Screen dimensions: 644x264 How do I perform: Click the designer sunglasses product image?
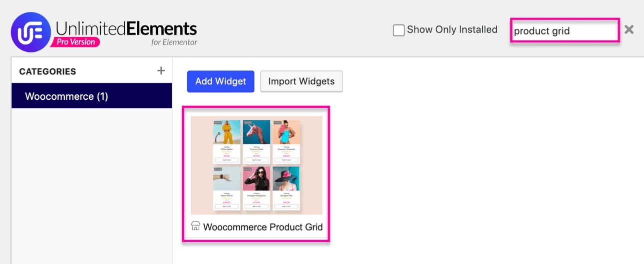257,179
